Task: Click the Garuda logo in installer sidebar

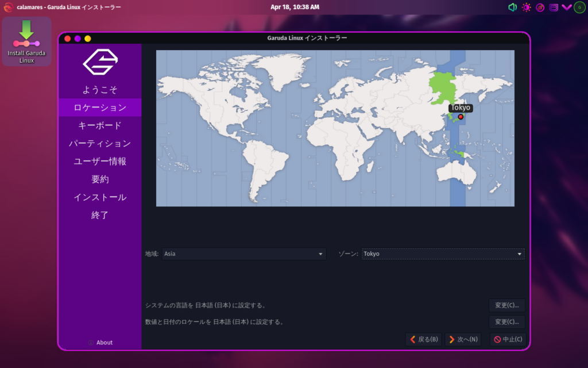Action: (100, 62)
